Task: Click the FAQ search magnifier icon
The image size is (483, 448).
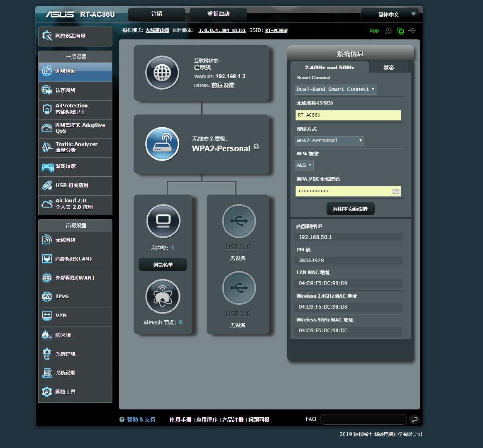Action: (x=415, y=419)
